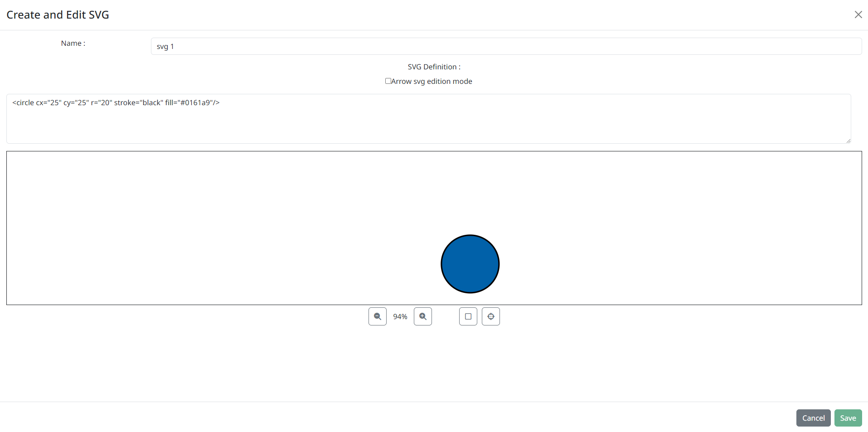Screen dimensions: 868x432
Task: Grab the textarea resize handle
Action: (848, 141)
